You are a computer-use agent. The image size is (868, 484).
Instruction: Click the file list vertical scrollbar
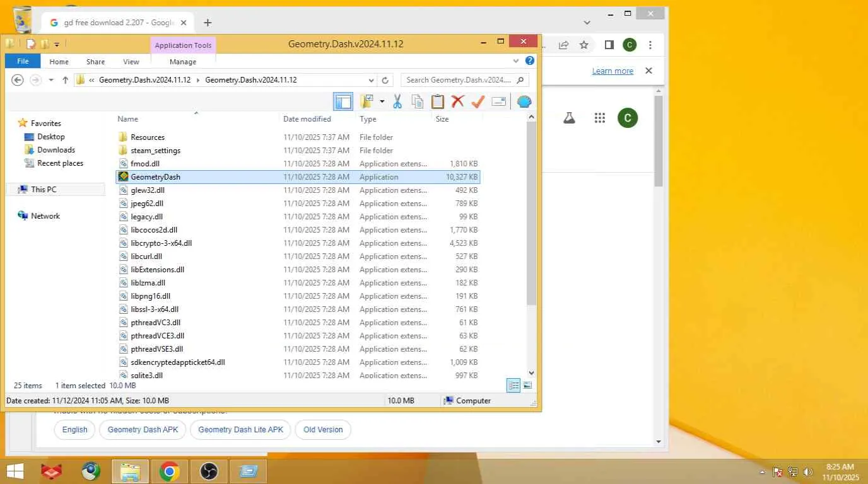click(x=531, y=213)
